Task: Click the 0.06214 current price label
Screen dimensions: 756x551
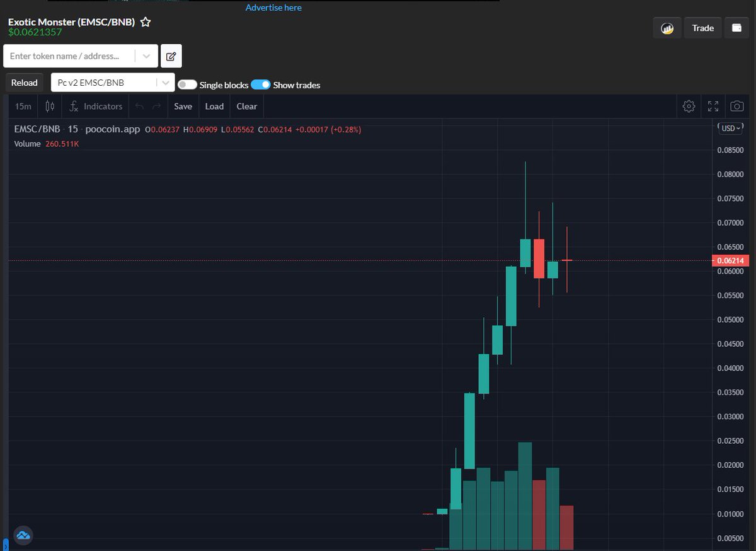Action: point(730,260)
